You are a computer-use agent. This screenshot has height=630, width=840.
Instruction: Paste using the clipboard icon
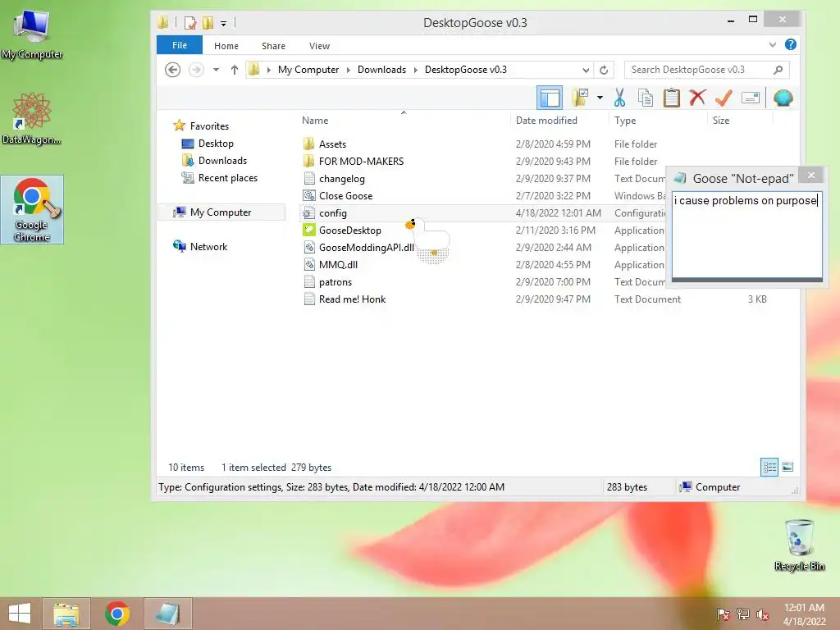671,98
